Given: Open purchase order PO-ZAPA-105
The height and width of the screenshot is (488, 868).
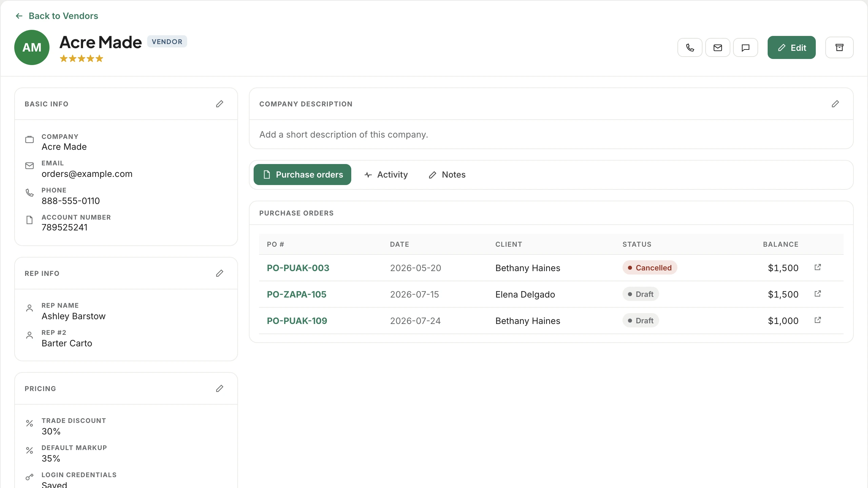Looking at the screenshot, I should (x=297, y=294).
